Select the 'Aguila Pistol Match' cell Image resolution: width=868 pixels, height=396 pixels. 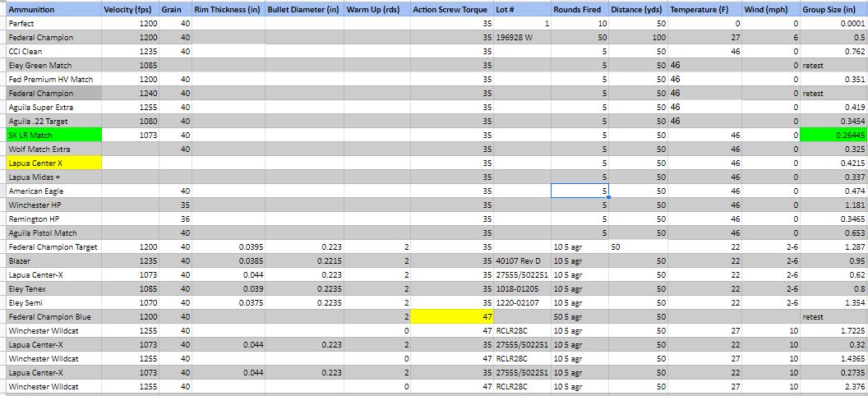tap(55, 233)
